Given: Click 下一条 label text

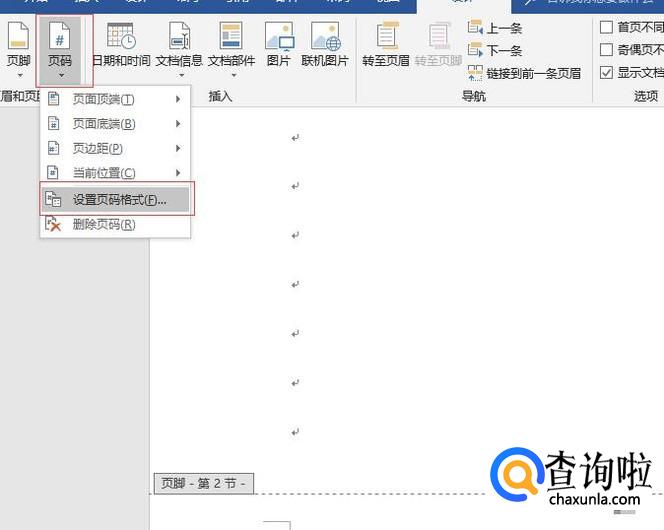Looking at the screenshot, I should [x=504, y=51].
